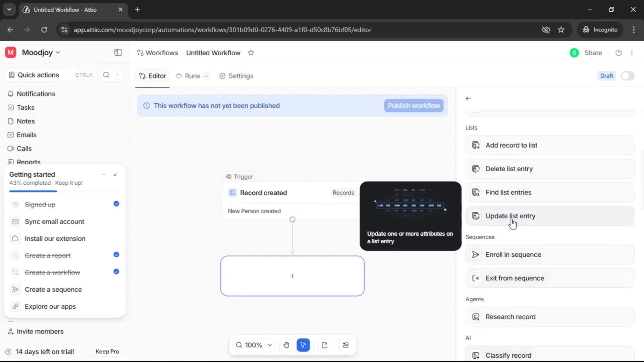644x362 pixels.
Task: Check off the Create a sequence step
Action: 116,289
